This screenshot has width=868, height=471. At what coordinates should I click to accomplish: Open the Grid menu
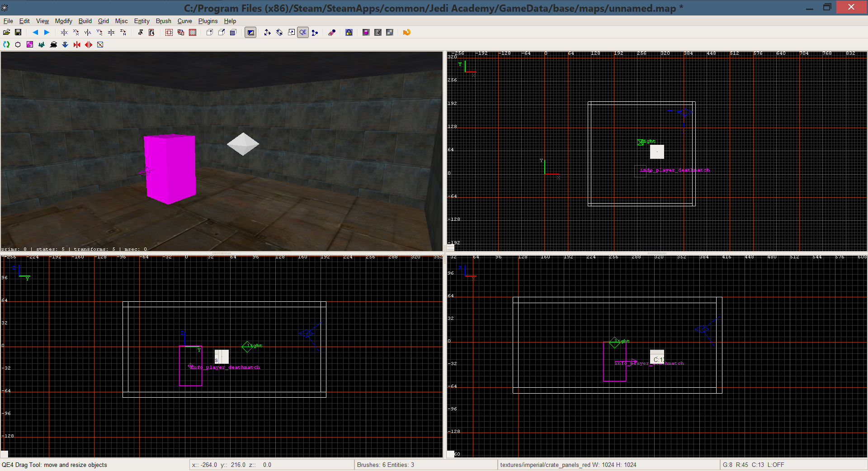point(104,21)
